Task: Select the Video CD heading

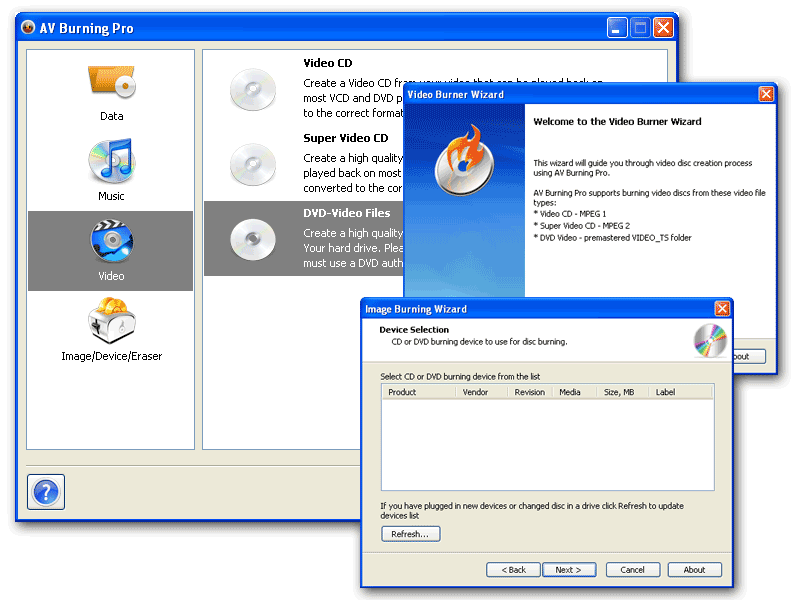Action: [328, 63]
